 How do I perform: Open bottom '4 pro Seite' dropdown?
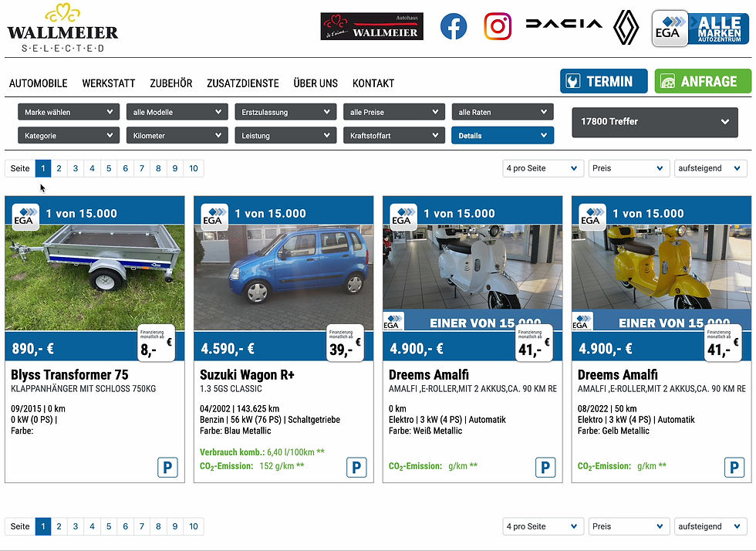(x=543, y=526)
